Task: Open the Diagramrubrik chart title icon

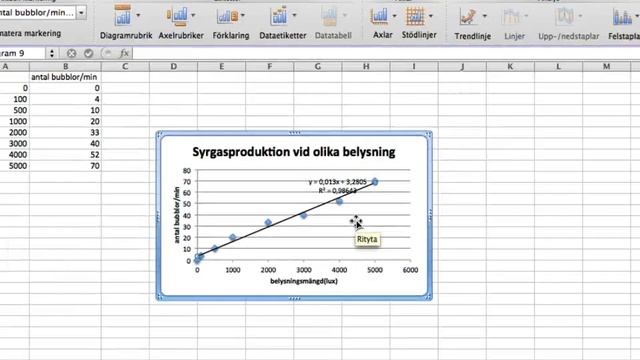Action: click(122, 16)
